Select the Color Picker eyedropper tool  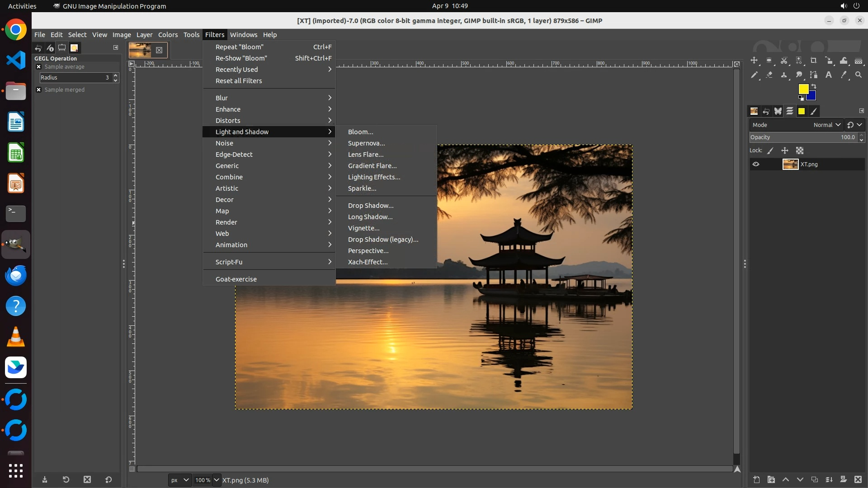(843, 75)
